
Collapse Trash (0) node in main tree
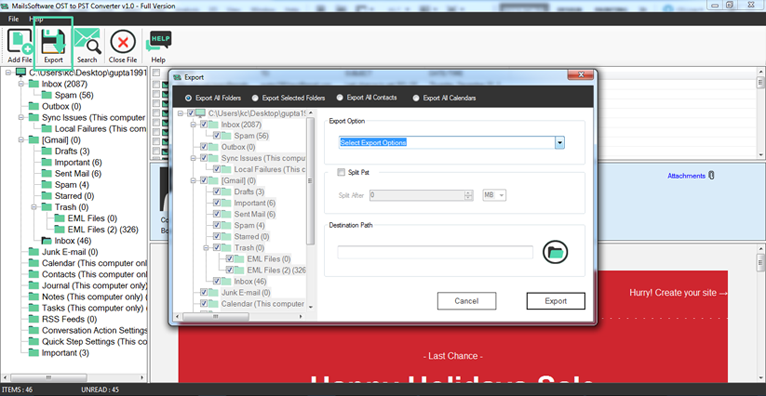[34, 208]
